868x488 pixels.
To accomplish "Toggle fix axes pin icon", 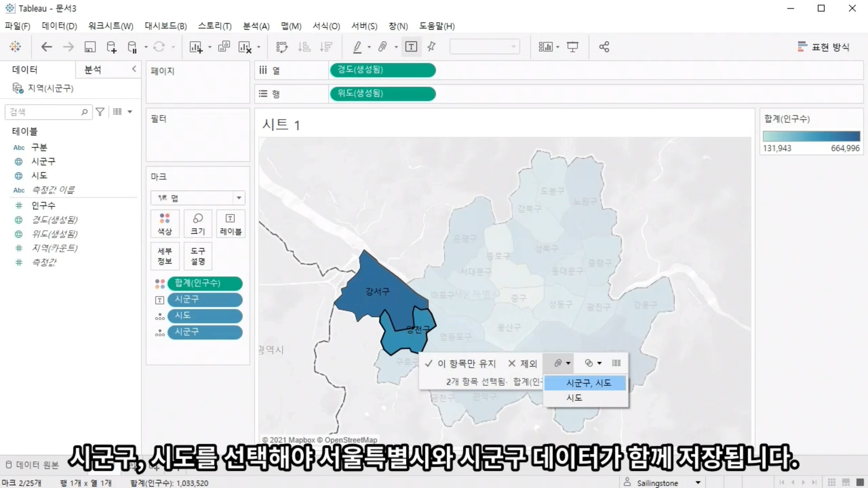I will coord(431,47).
